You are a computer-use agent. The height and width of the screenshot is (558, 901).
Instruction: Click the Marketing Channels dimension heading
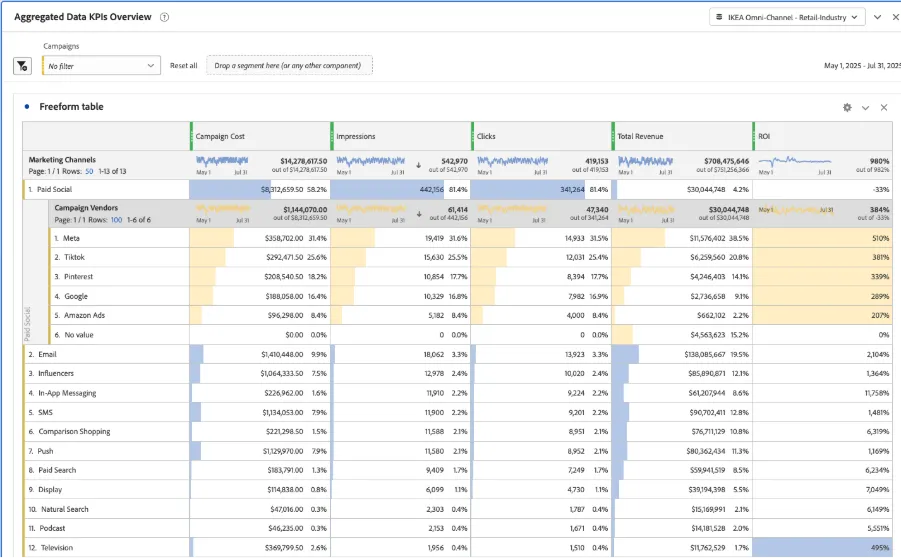pos(62,160)
